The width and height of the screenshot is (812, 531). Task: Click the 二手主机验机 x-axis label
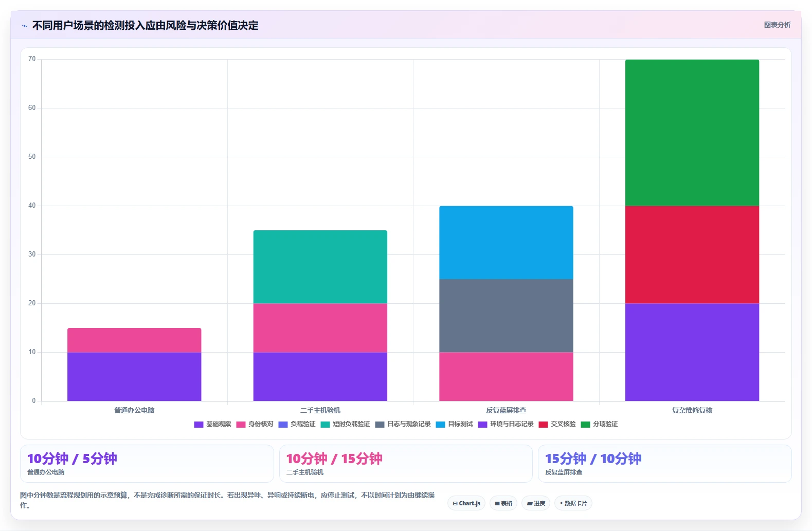(320, 410)
